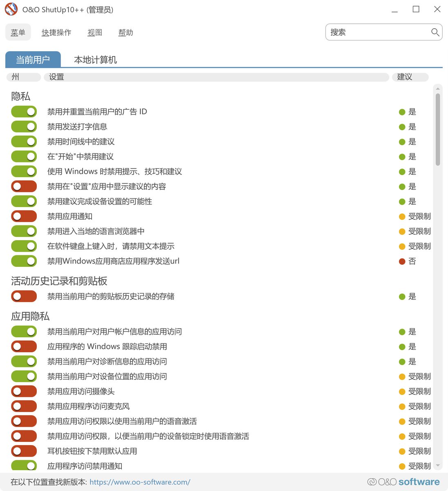Screen dimensions: 448x491
Task: Enable 耳机按钮按下禁用默认应用 switch
Action: tap(24, 451)
